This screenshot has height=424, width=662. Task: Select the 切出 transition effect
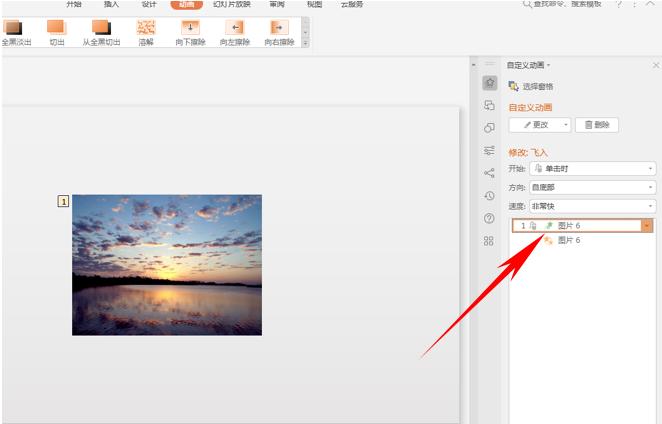click(57, 33)
